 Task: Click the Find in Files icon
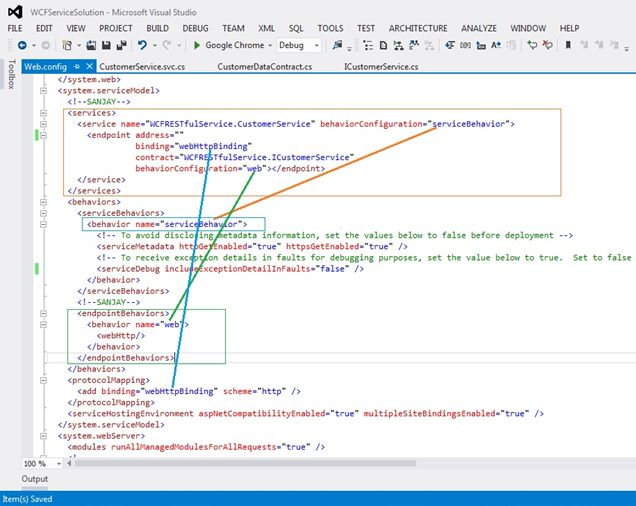(x=337, y=45)
